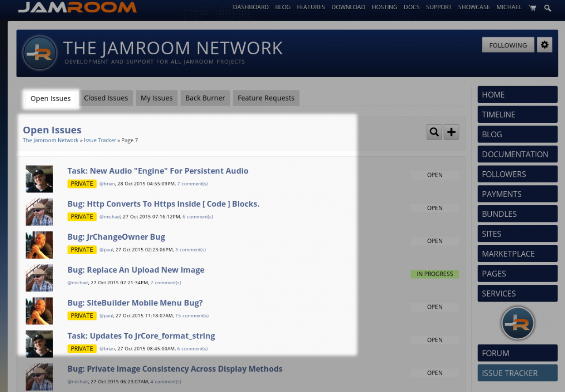Click @brian on the New Audio Engine issue
Image resolution: width=565 pixels, height=392 pixels.
(107, 184)
